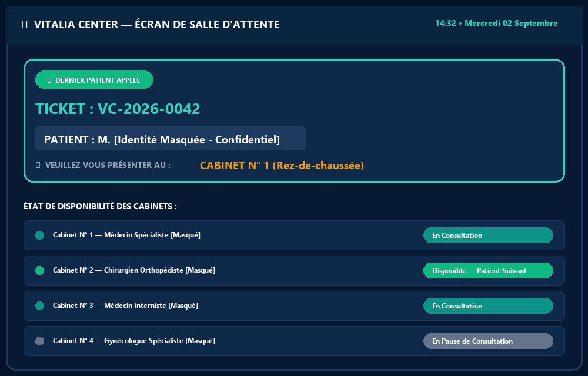588x376 pixels.
Task: Click the green status dot for Cabinet N° 2
Action: coord(40,270)
